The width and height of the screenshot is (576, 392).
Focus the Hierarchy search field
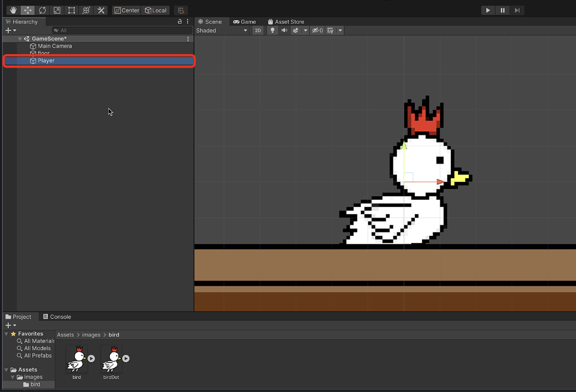pyautogui.click(x=122, y=30)
